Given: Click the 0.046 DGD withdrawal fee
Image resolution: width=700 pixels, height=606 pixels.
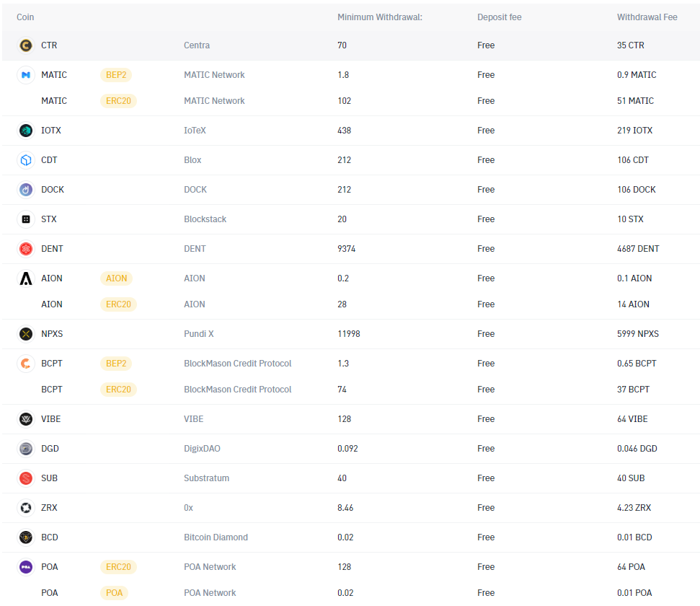Looking at the screenshot, I should pyautogui.click(x=637, y=448).
